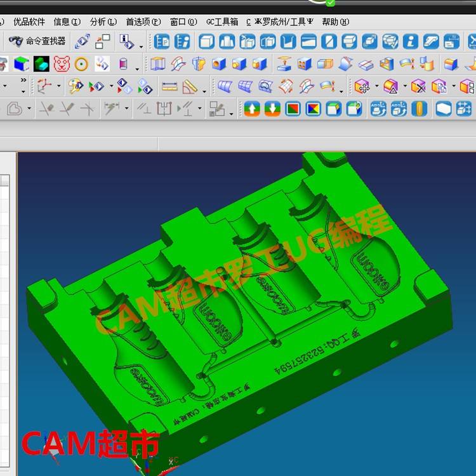Click the green up arrow icon

pyautogui.click(x=252, y=109)
